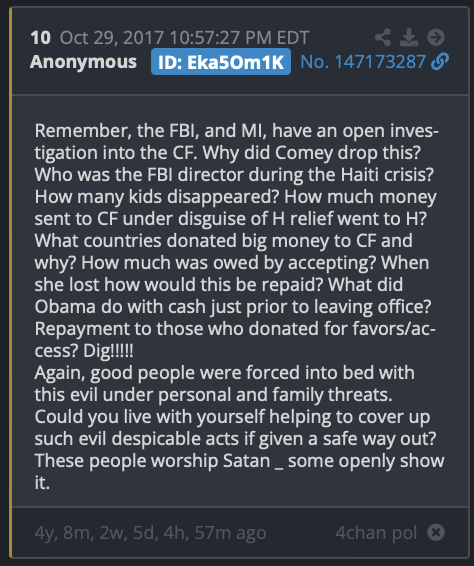Click the post index number 10
474x566 pixels.
coord(40,38)
